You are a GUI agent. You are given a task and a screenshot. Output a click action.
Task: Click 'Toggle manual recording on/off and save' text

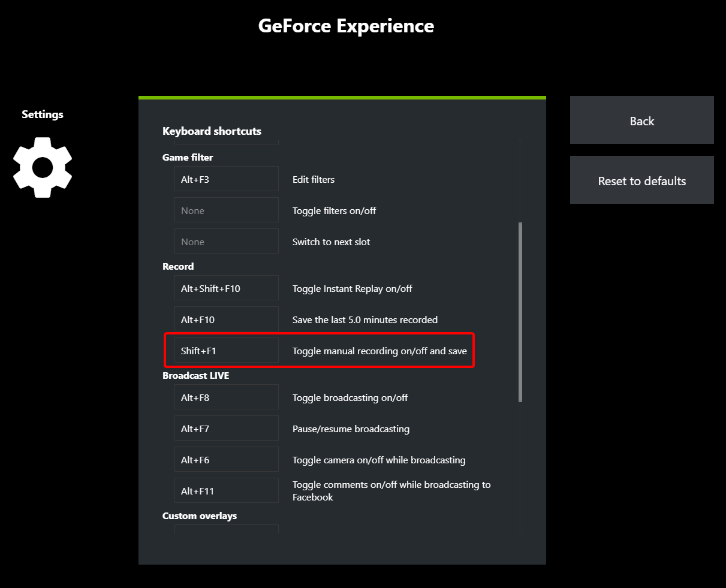[379, 351]
